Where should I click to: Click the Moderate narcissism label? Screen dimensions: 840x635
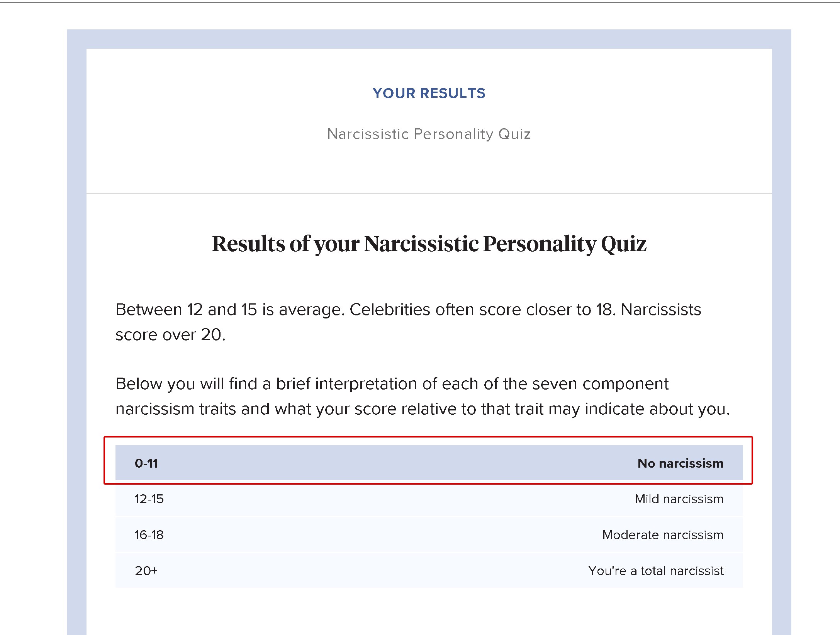point(663,535)
